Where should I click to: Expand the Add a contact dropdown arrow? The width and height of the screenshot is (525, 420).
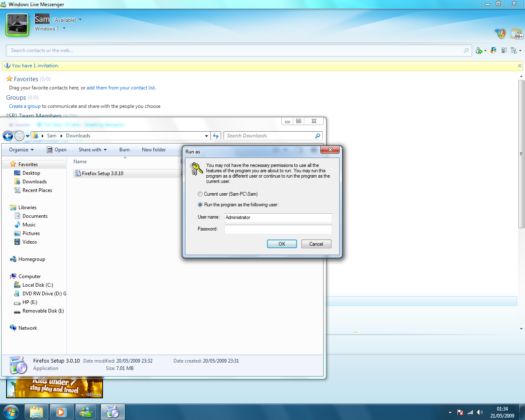pyautogui.click(x=485, y=51)
